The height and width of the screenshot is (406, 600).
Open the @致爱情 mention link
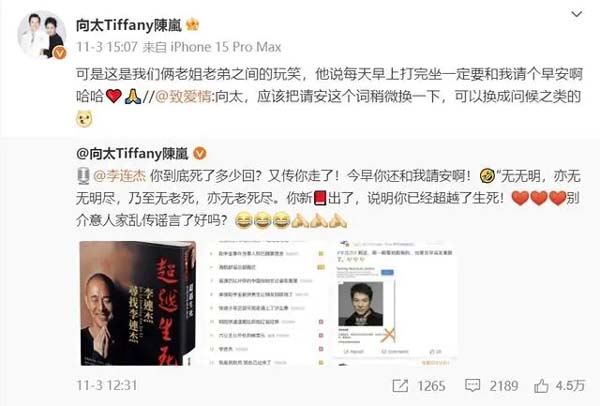tap(183, 97)
